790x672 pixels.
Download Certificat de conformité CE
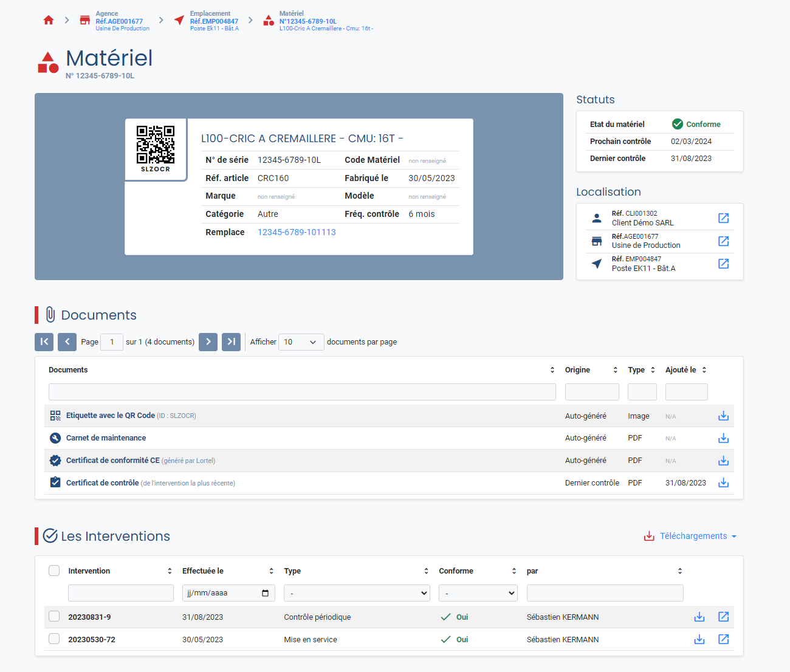(723, 461)
